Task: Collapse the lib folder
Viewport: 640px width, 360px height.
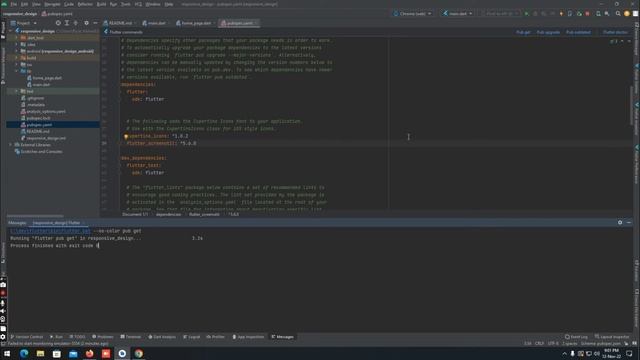Action: 17,71
